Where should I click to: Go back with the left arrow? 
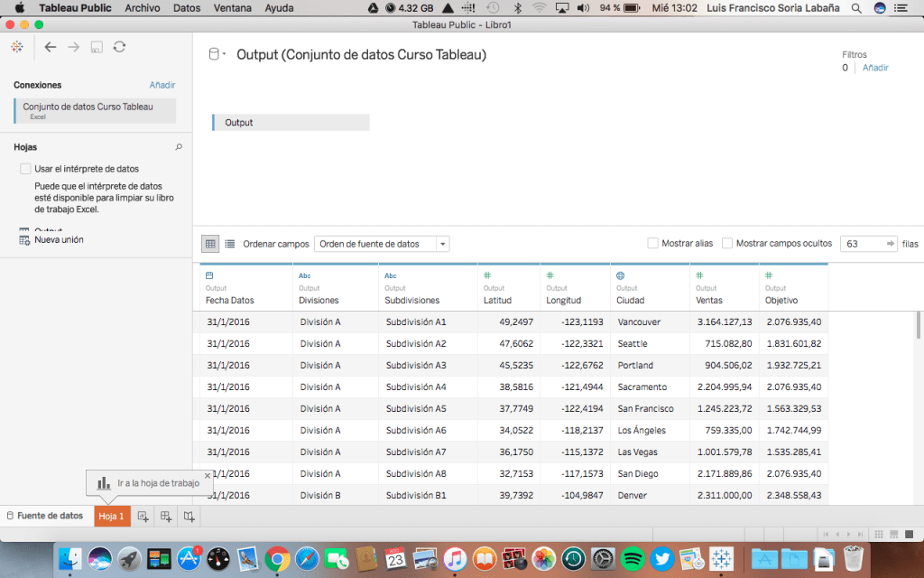pyautogui.click(x=51, y=47)
